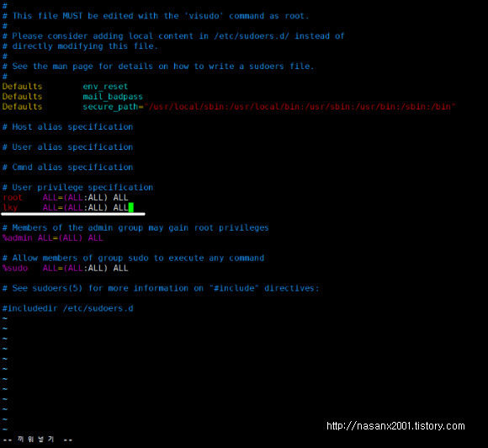Screen dimensions: 488x448
Task: Click 'ALL=(ALL:ALL) ALL' on the root line
Action: 85,198
